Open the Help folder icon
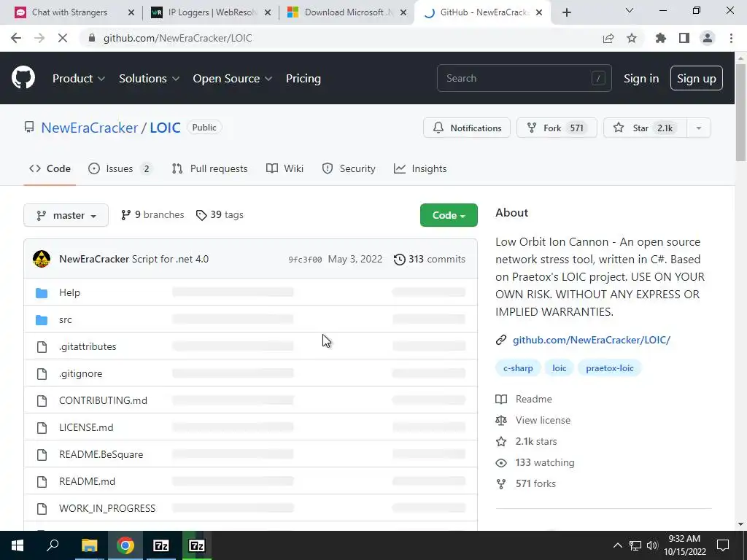The height and width of the screenshot is (560, 747). (x=42, y=293)
